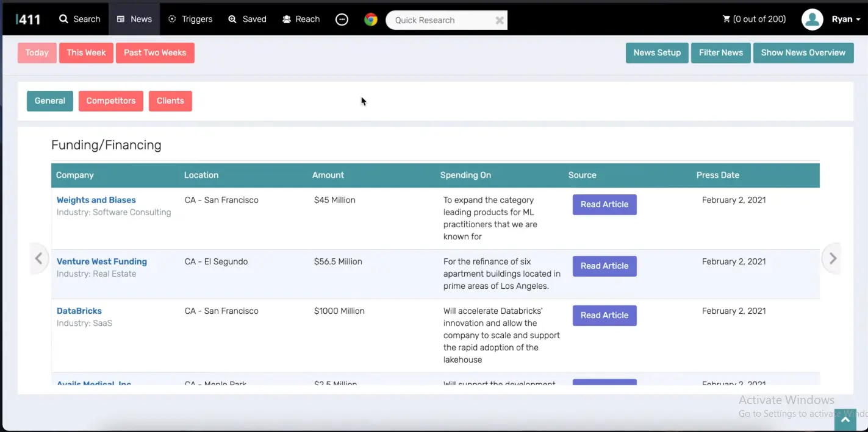
Task: Click Industry: Real Estate text
Action: (x=96, y=274)
